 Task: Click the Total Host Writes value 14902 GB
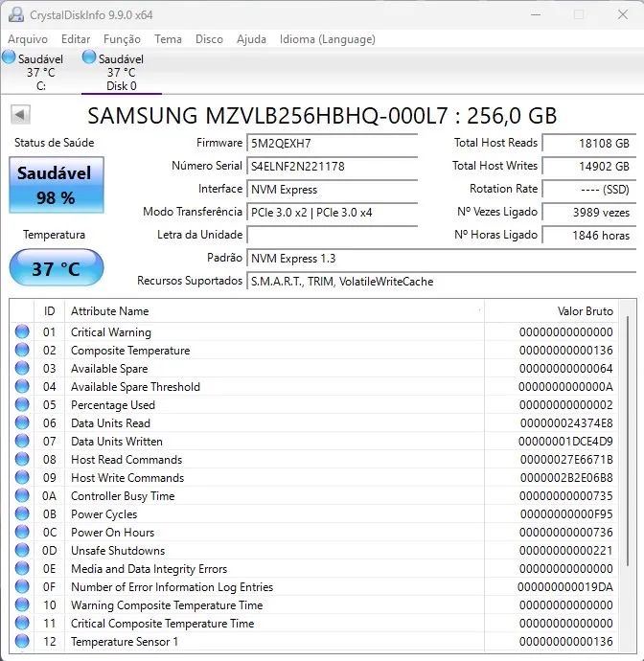pyautogui.click(x=588, y=166)
